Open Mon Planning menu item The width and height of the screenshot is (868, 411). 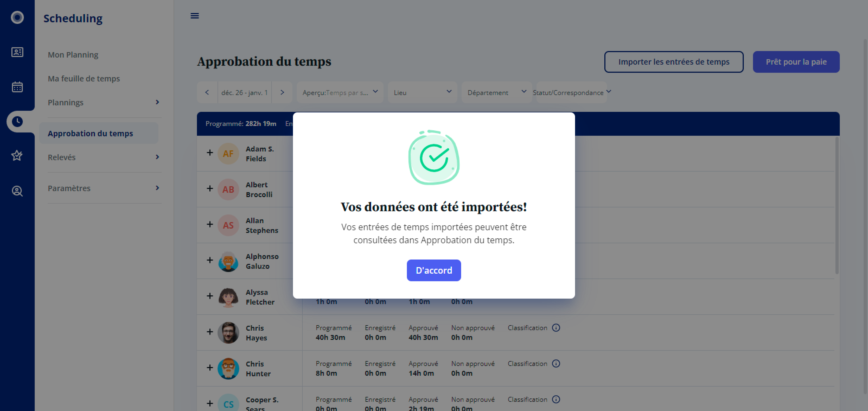tap(73, 55)
